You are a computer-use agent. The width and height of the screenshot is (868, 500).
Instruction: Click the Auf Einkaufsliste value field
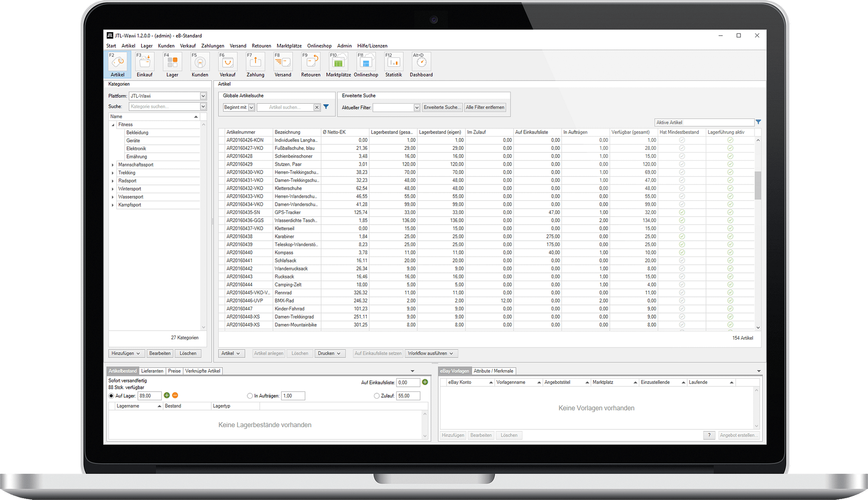point(408,382)
